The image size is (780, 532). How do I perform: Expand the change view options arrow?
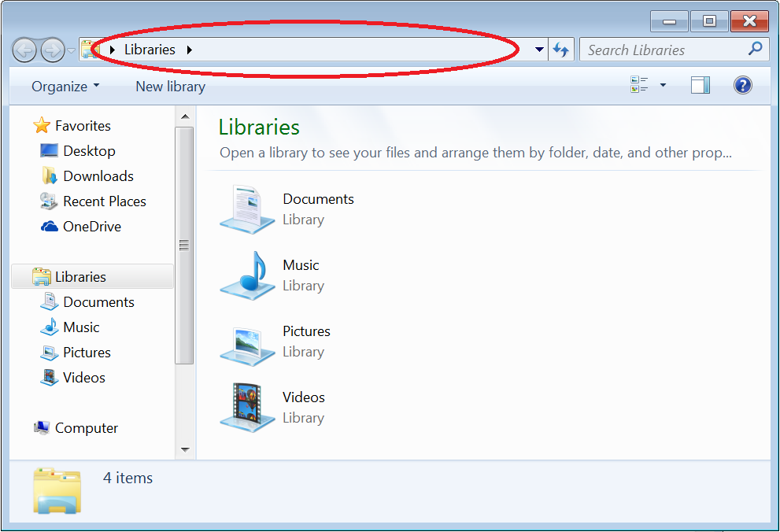(663, 86)
